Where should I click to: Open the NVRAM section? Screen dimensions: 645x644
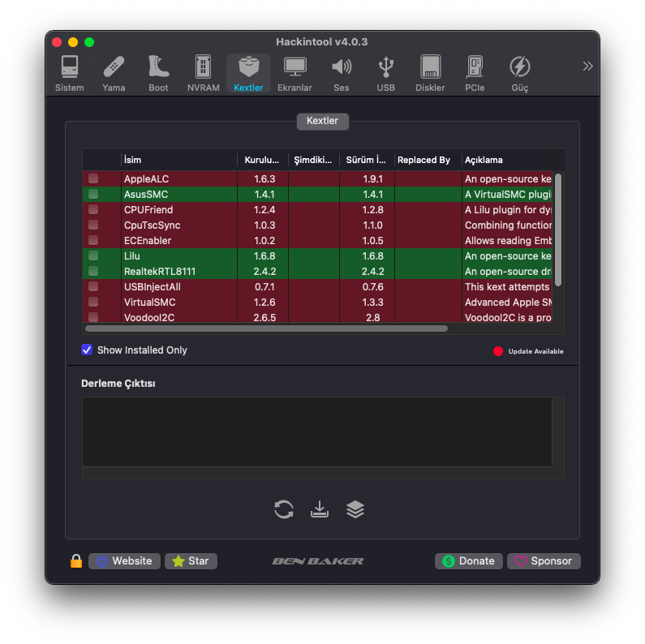(203, 73)
